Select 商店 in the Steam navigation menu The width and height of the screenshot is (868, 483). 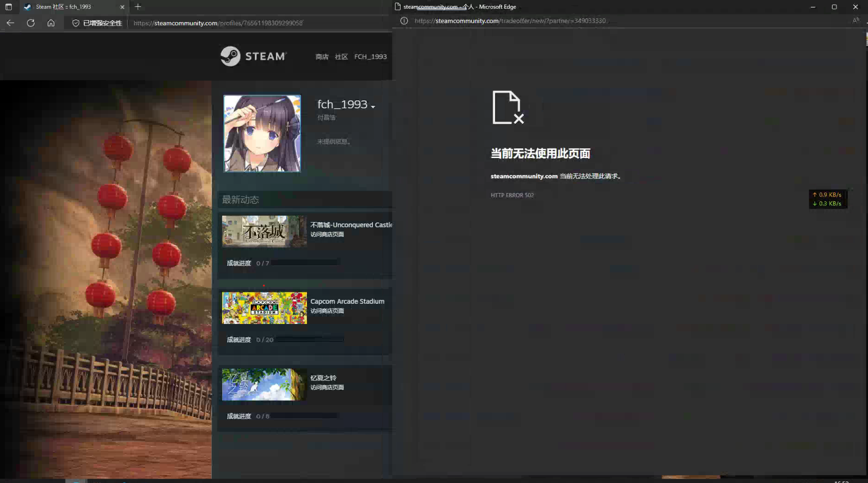tap(322, 56)
